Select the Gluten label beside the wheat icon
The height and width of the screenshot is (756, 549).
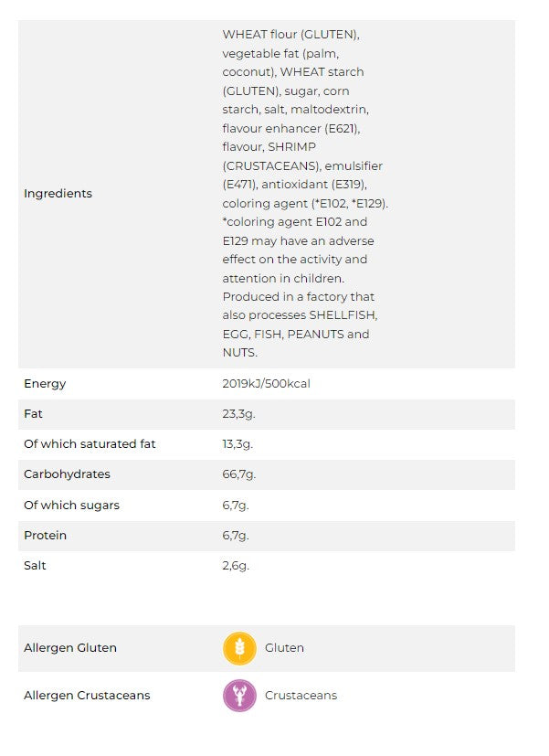(284, 648)
